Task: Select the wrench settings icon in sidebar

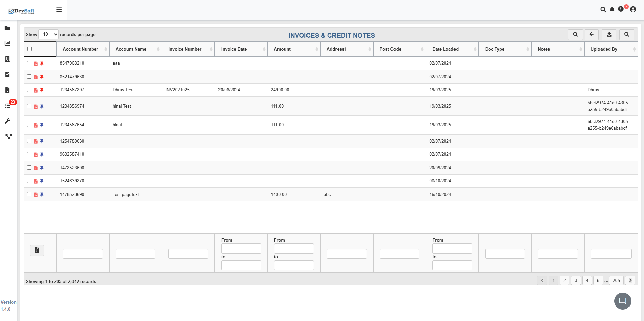Action: (7, 121)
